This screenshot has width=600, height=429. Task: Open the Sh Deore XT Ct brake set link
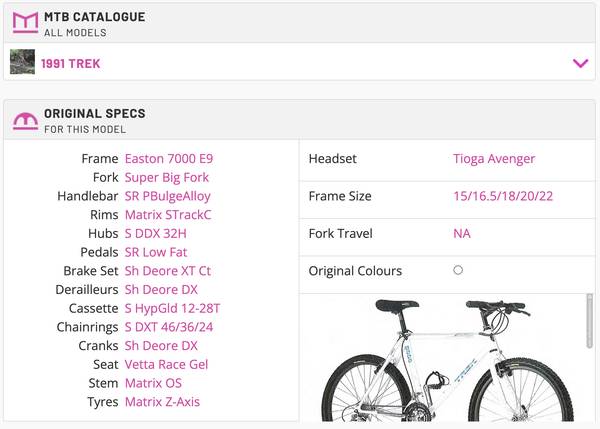pos(168,271)
